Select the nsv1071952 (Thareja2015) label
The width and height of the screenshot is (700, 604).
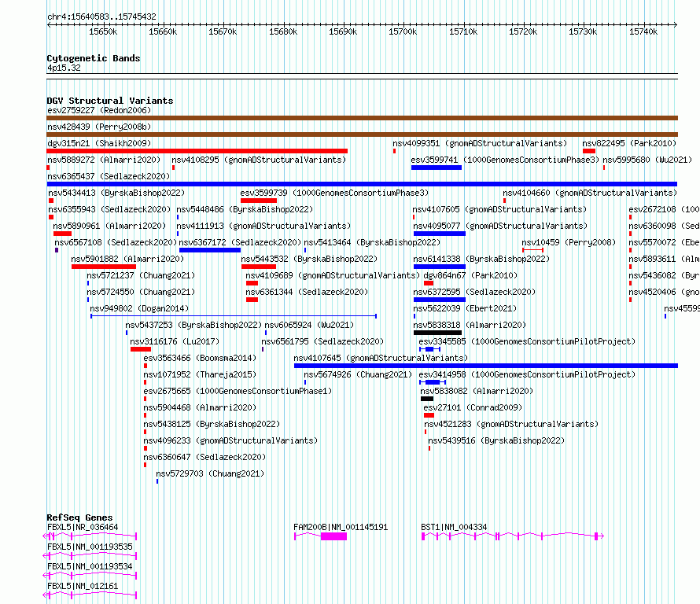coord(200,374)
